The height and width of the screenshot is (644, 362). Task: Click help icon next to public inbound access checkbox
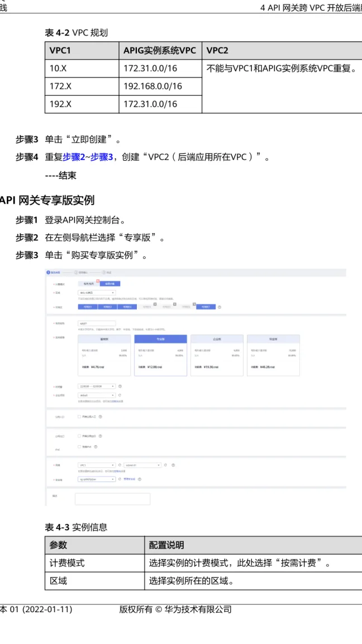[100, 416]
